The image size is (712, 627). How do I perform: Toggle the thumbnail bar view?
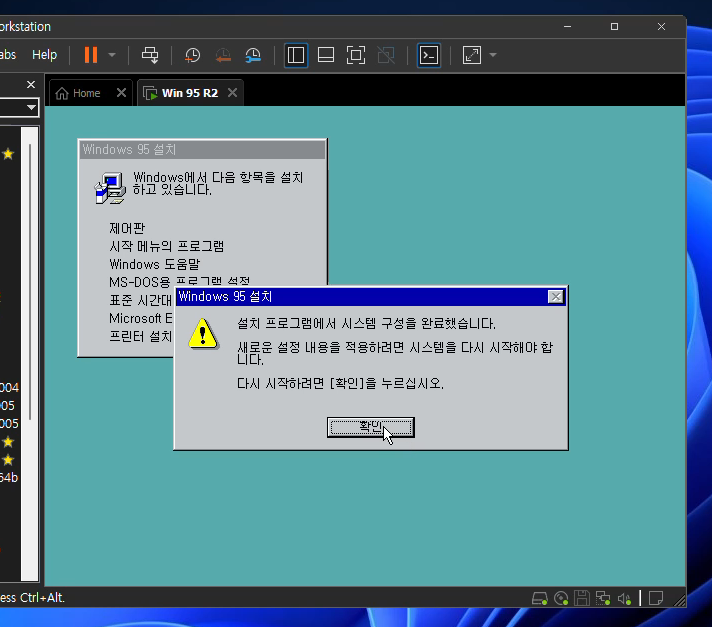[326, 55]
